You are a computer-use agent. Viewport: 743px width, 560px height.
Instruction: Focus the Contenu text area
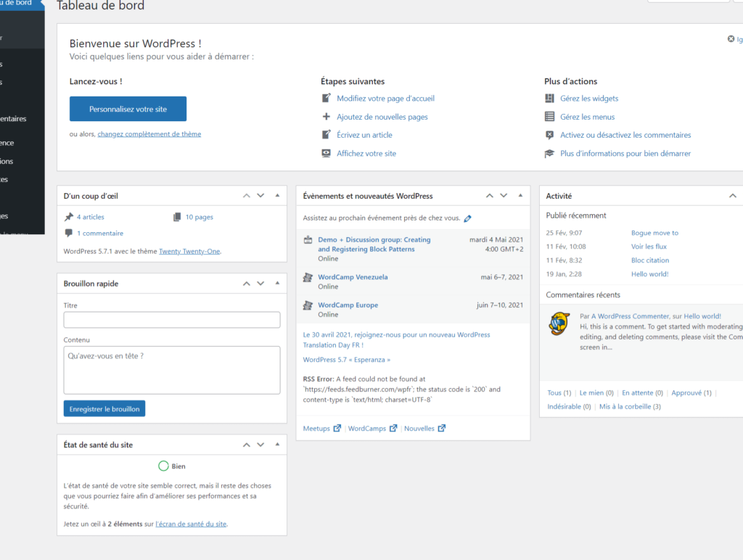[x=172, y=370]
